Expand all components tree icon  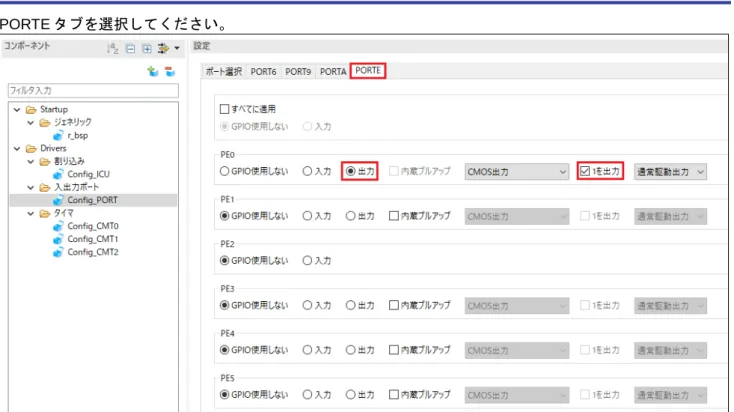(147, 49)
